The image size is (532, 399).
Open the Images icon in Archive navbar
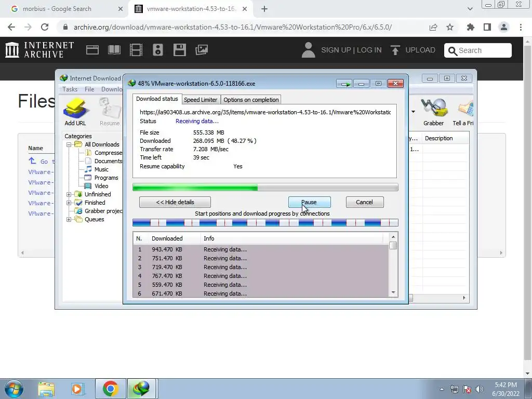point(201,50)
